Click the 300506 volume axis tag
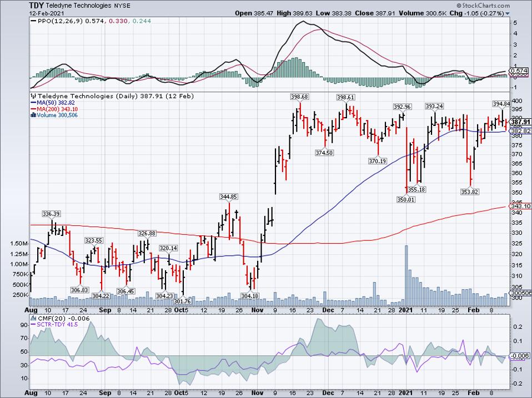The width and height of the screenshot is (532, 398). point(520,293)
